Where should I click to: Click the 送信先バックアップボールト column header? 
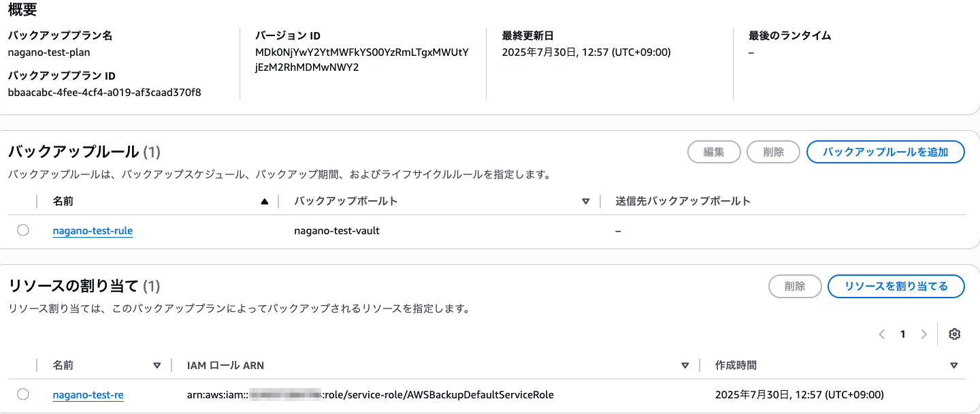click(683, 202)
